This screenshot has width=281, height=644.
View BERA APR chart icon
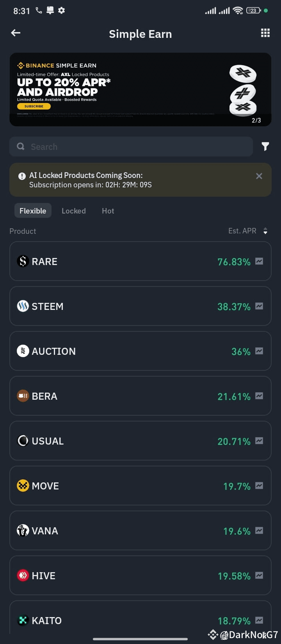[x=259, y=396]
